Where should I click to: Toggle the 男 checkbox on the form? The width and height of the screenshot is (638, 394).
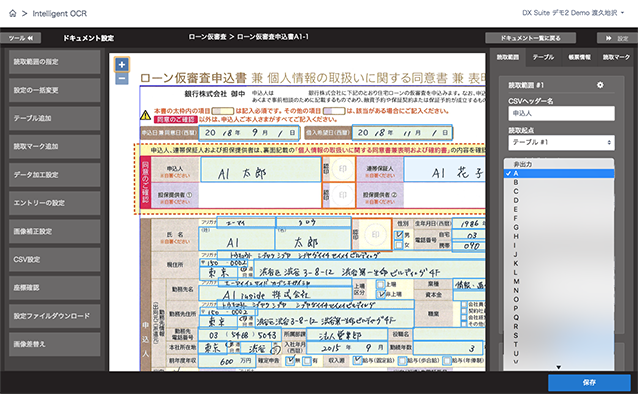[x=399, y=235]
